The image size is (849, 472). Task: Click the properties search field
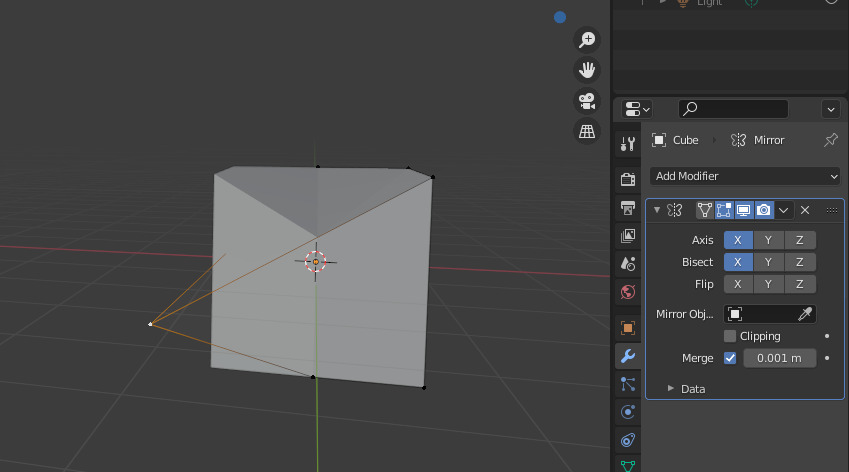733,109
